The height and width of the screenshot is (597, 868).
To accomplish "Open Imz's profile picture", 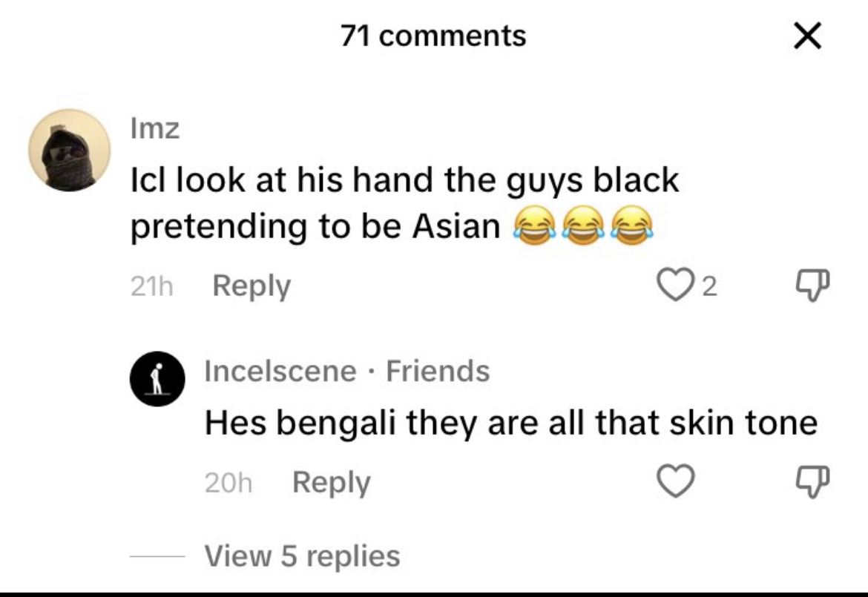I will (70, 150).
